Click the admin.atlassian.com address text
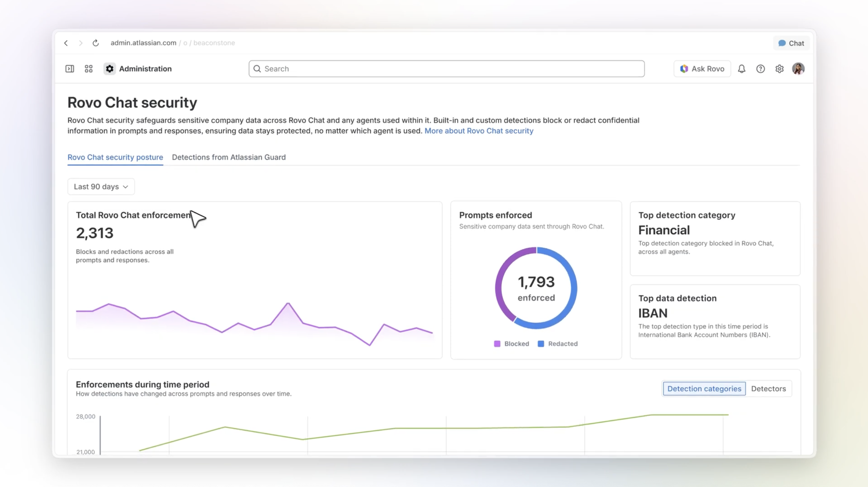Screen dimensions: 868x487 [x=143, y=43]
